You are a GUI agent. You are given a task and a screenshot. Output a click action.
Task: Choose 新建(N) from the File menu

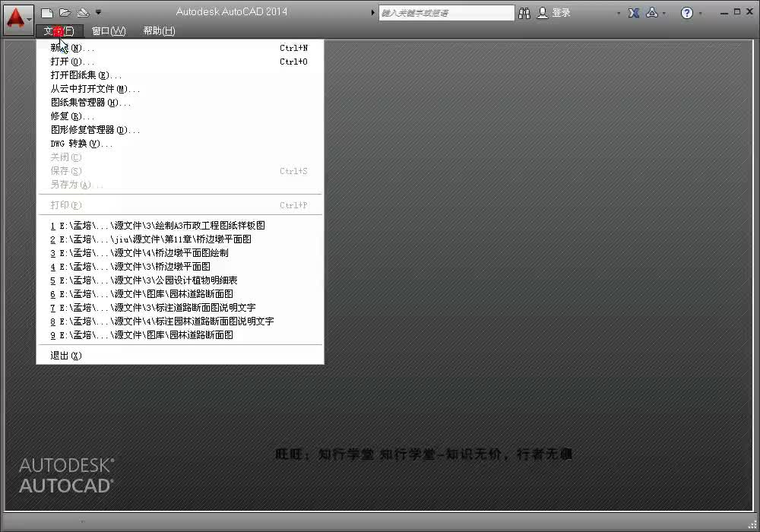[180, 48]
